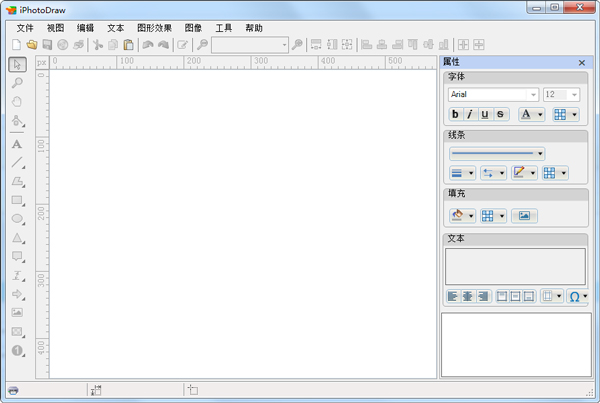The height and width of the screenshot is (403, 600).
Task: Select the ellipse shape tool
Action: [18, 219]
